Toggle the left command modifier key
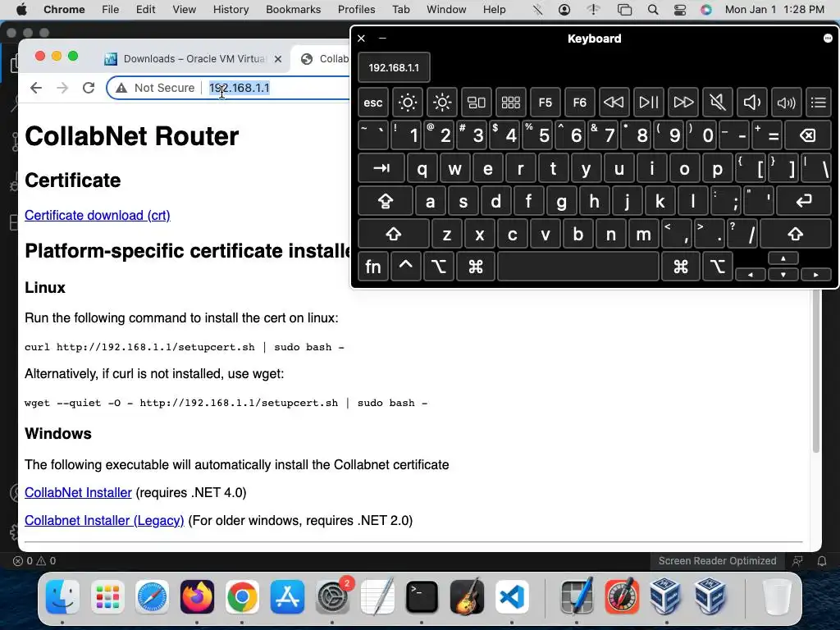This screenshot has width=840, height=630. tap(476, 267)
